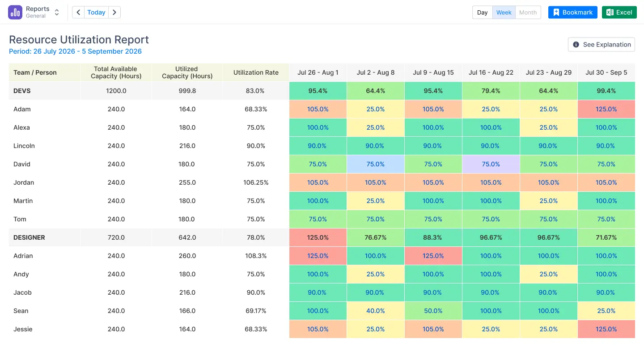Click the Jul 2 - Aug 8 column header
The width and height of the screenshot is (644, 347).
375,72
